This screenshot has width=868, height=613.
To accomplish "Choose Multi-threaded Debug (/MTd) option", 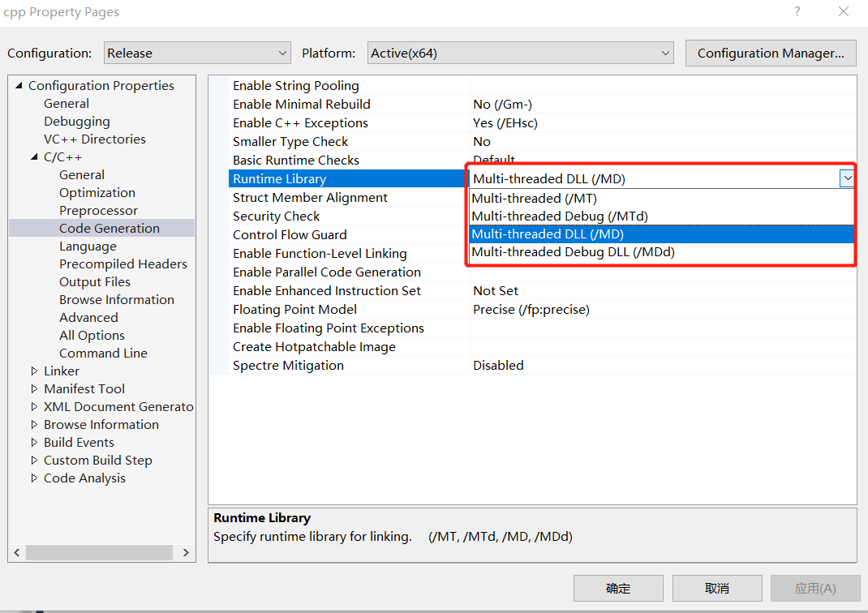I will 661,216.
